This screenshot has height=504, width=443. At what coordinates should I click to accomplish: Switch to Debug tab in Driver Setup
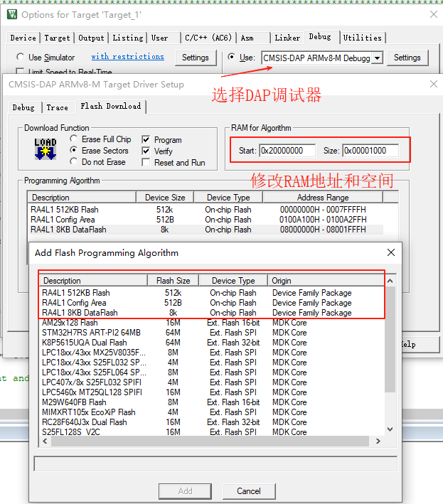tap(23, 107)
